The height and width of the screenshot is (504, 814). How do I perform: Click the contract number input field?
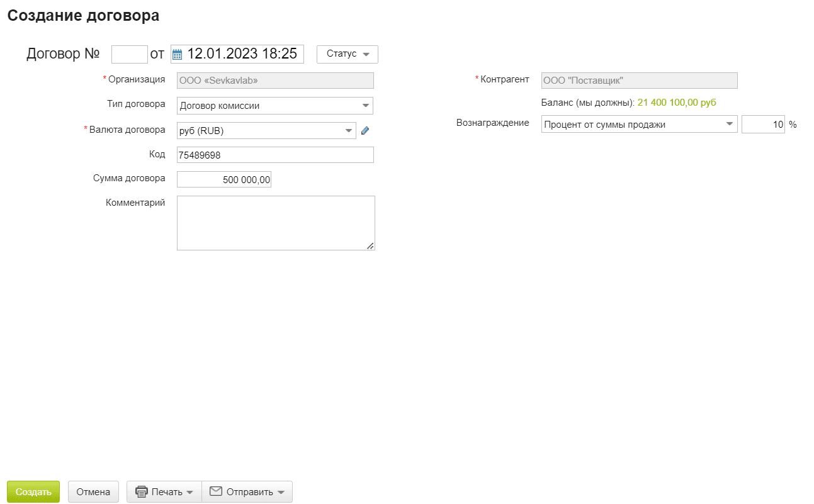tap(129, 54)
